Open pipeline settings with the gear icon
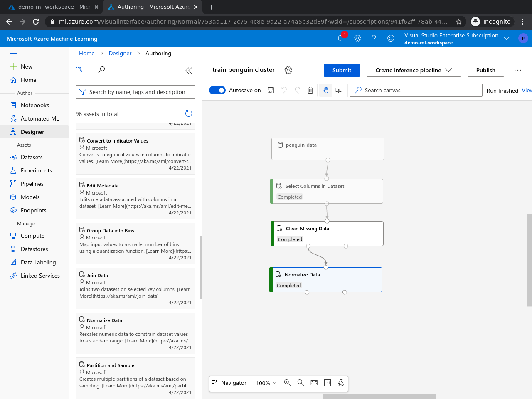This screenshot has height=399, width=532. [x=288, y=70]
